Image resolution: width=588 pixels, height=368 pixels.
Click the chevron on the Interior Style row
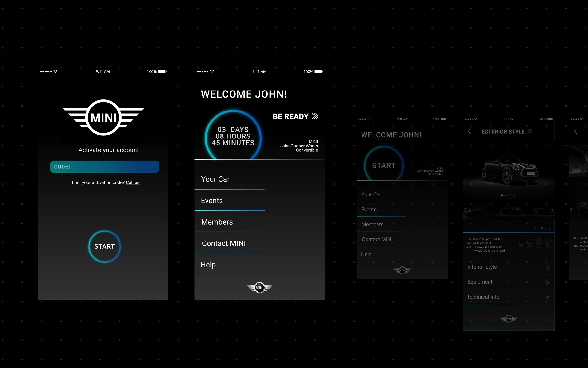pyautogui.click(x=548, y=268)
